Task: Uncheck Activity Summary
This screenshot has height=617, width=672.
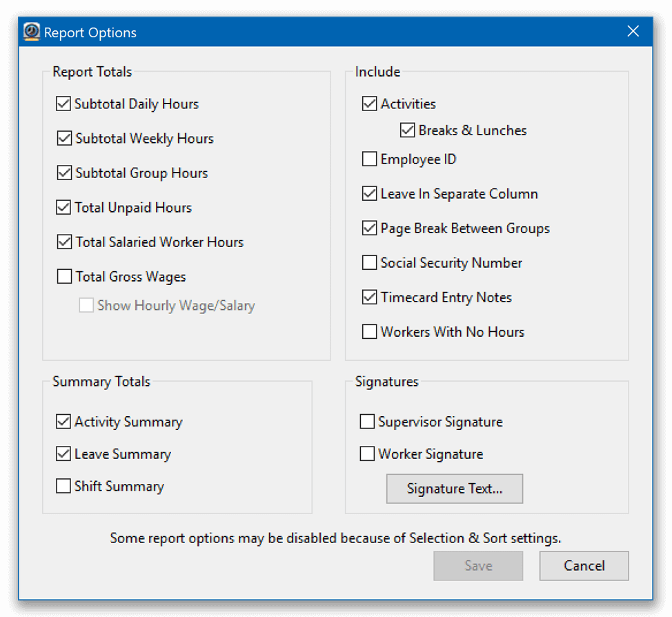Action: pyautogui.click(x=63, y=421)
